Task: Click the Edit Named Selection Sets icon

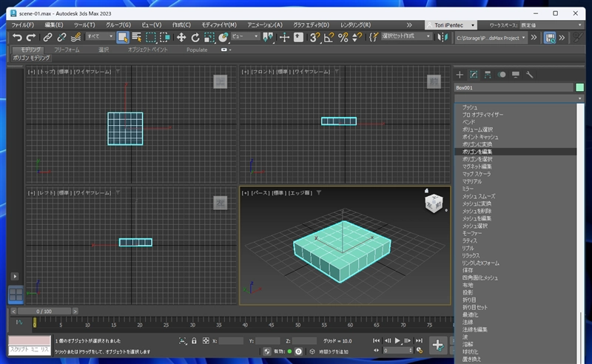Action: pyautogui.click(x=374, y=37)
